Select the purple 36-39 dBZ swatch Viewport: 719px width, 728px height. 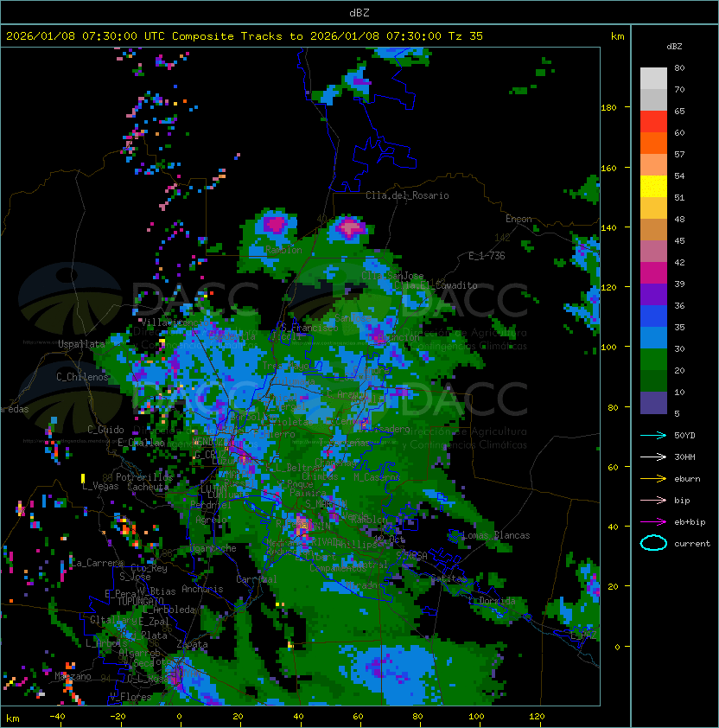point(653,295)
